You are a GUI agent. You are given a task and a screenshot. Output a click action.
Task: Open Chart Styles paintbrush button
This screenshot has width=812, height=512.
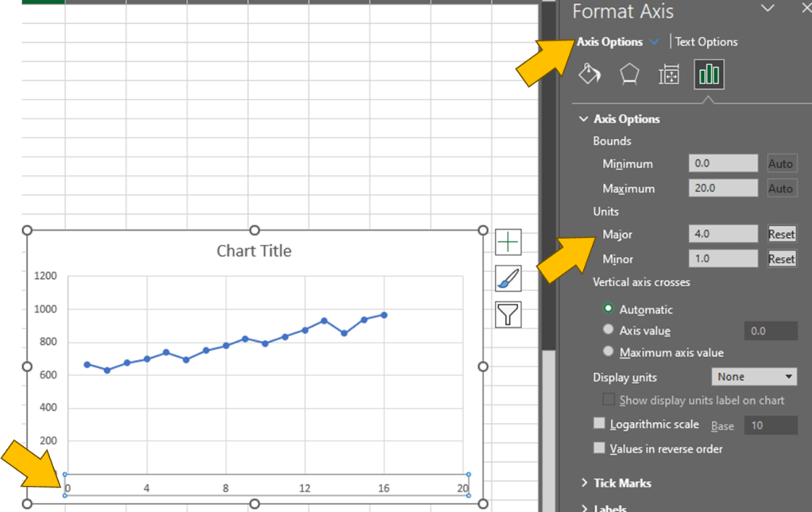click(x=508, y=278)
